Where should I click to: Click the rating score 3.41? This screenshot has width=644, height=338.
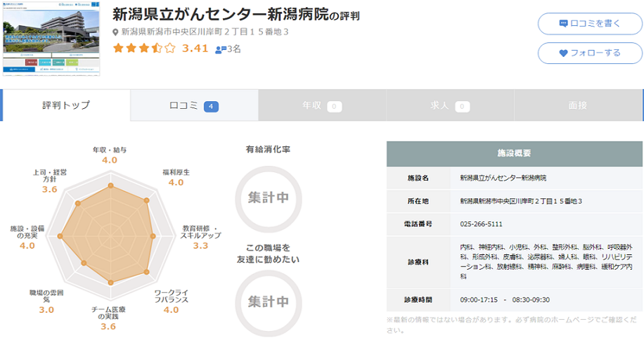pyautogui.click(x=195, y=48)
